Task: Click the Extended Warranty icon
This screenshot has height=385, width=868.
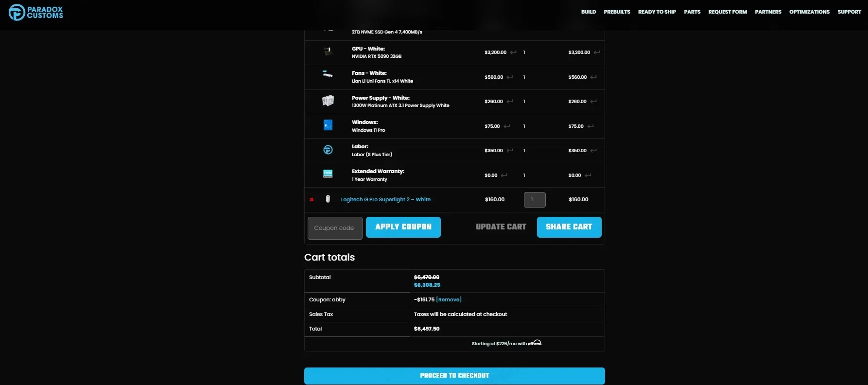Action: pos(328,174)
